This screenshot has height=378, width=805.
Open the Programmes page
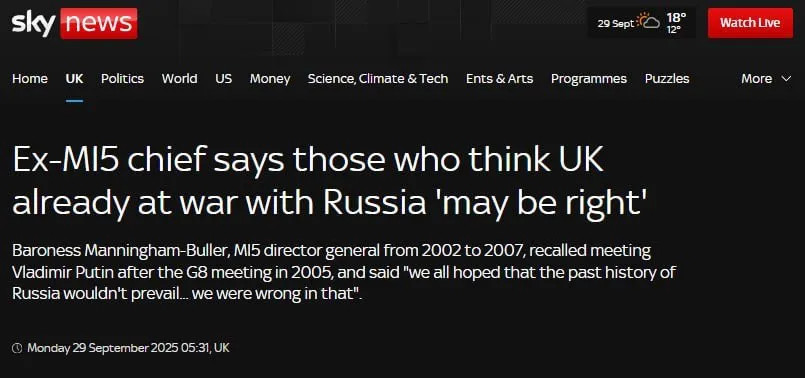[x=589, y=79]
